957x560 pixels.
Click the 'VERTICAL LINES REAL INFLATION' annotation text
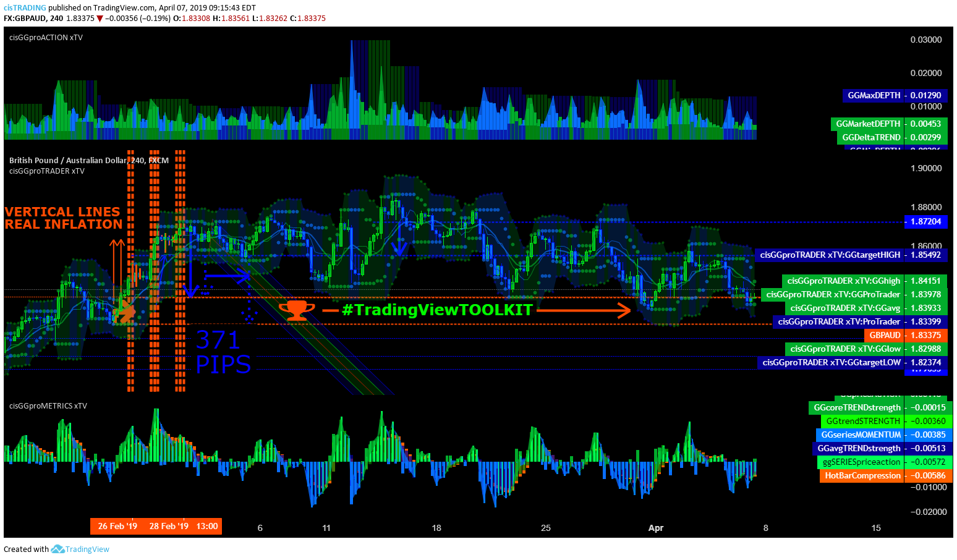coord(64,218)
